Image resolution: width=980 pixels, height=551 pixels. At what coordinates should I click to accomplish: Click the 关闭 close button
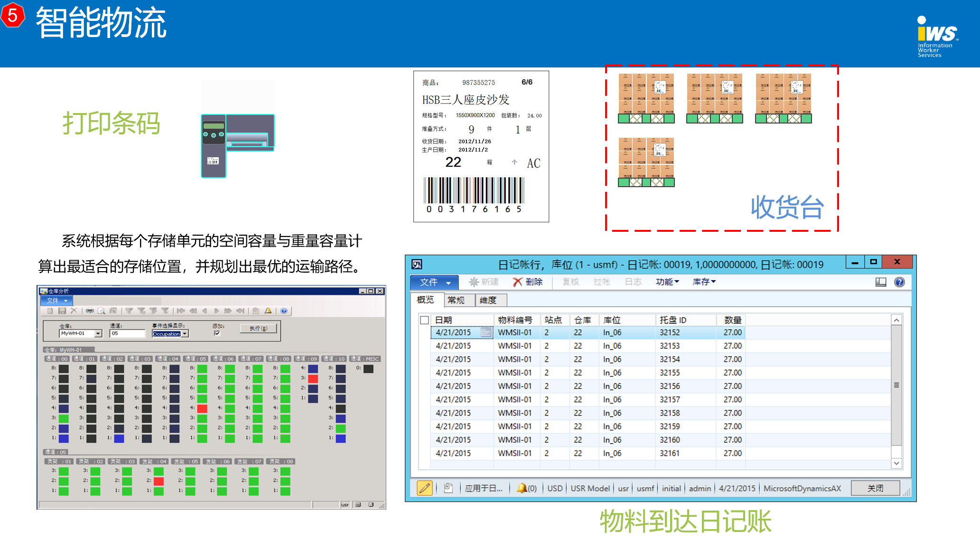click(x=875, y=488)
